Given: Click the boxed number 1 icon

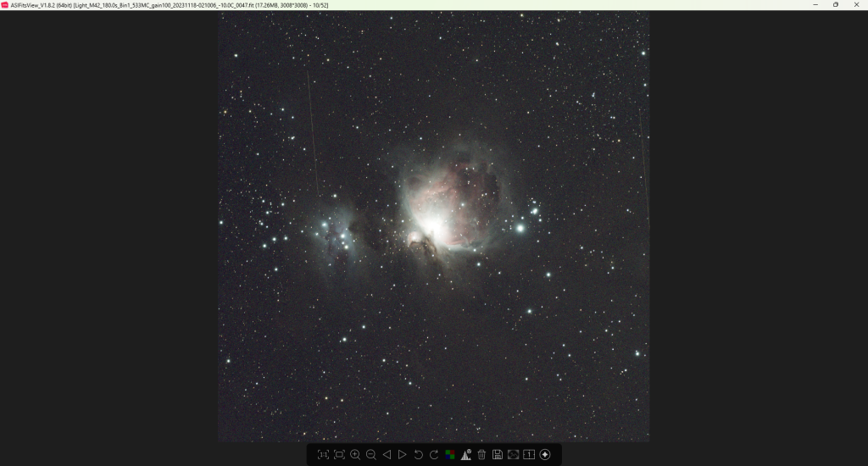Looking at the screenshot, I should [x=529, y=455].
